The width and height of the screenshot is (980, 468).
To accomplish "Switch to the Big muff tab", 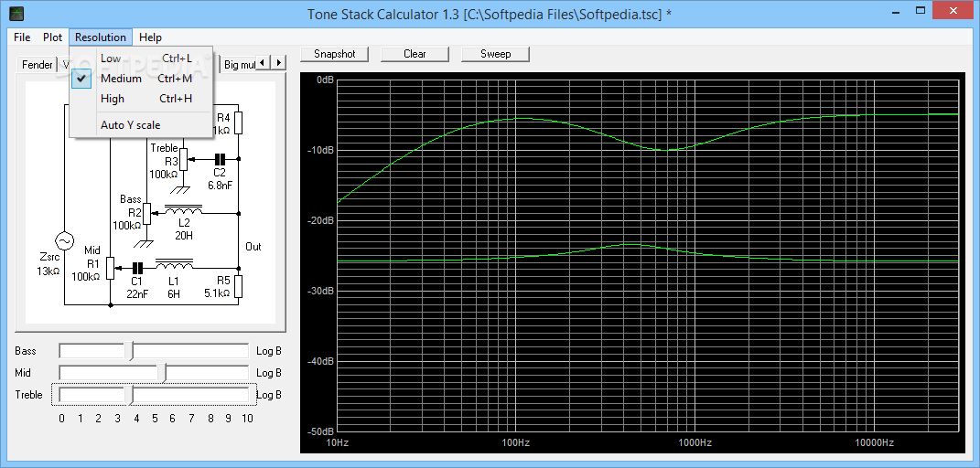I will [x=239, y=64].
